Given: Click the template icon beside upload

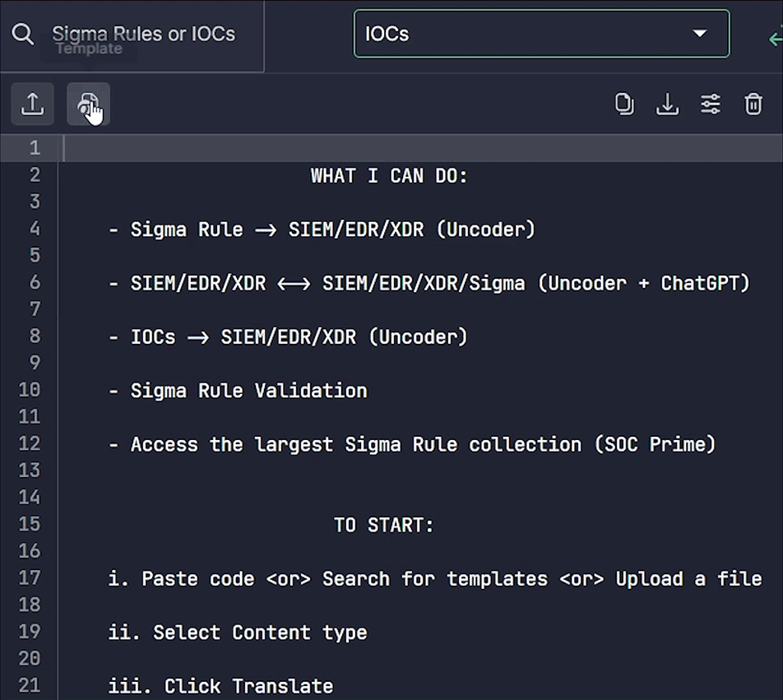Looking at the screenshot, I should click(x=88, y=104).
